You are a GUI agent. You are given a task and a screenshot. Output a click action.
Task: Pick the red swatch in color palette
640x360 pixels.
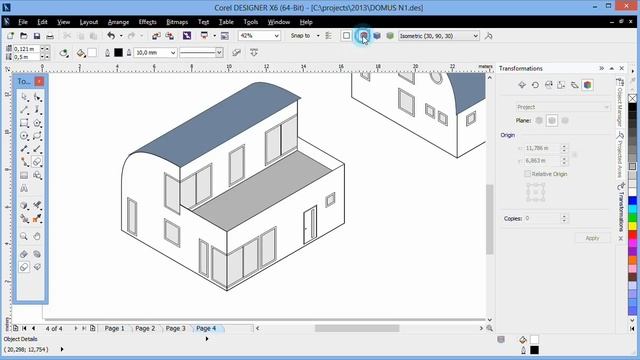coord(632,235)
